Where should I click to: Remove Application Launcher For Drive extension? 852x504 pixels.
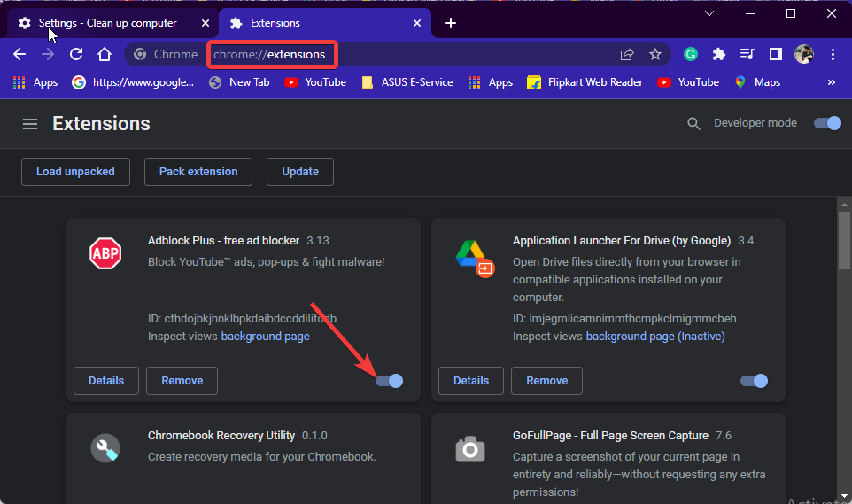(546, 381)
